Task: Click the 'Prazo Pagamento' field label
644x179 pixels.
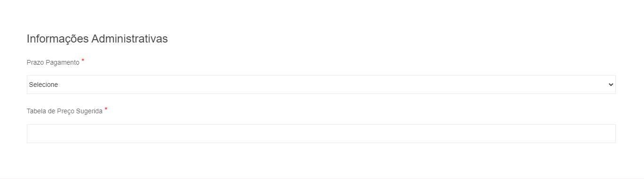Action: click(x=53, y=62)
